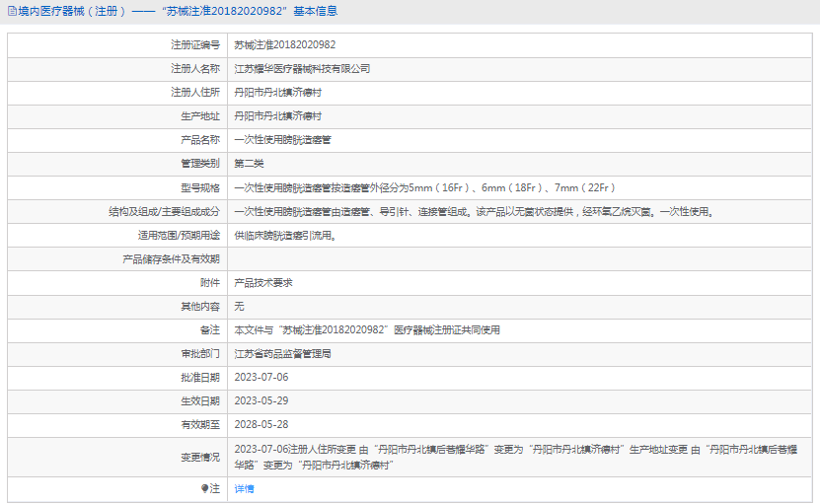Select the 变更情况 change history text
The width and height of the screenshot is (820, 504).
[516, 457]
